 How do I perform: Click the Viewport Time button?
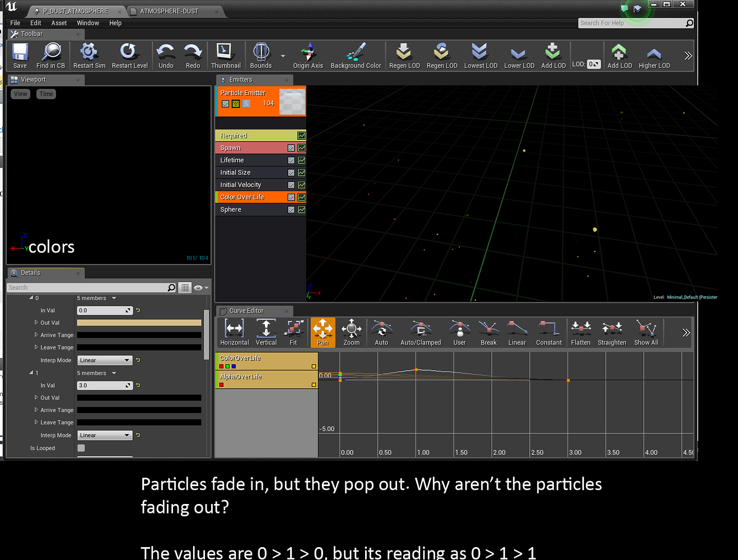[46, 94]
